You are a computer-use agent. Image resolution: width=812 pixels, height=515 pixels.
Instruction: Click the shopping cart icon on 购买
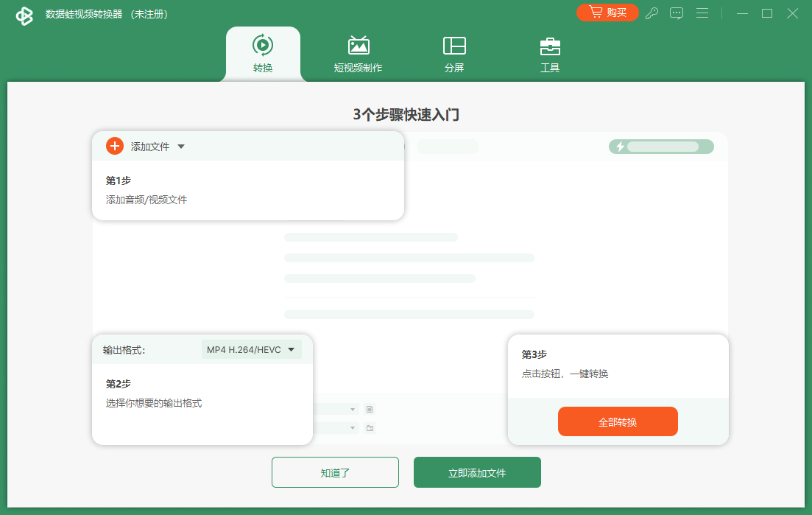pos(596,12)
